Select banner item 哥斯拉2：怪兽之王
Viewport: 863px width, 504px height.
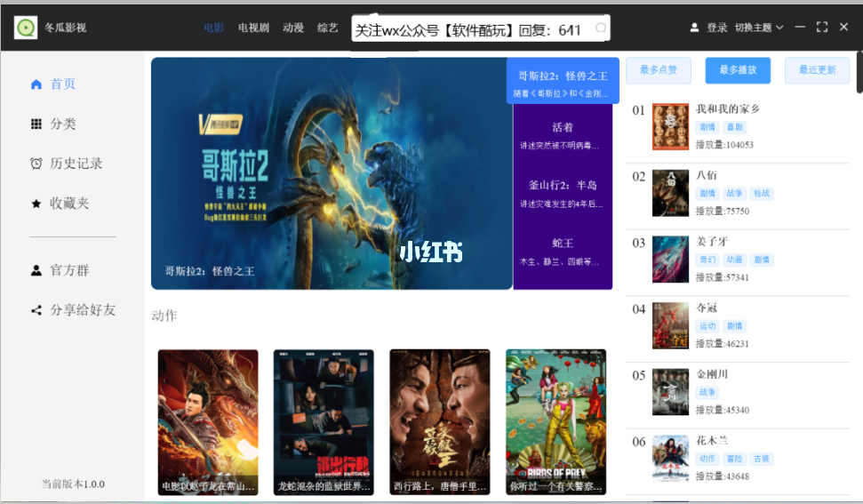coord(563,81)
